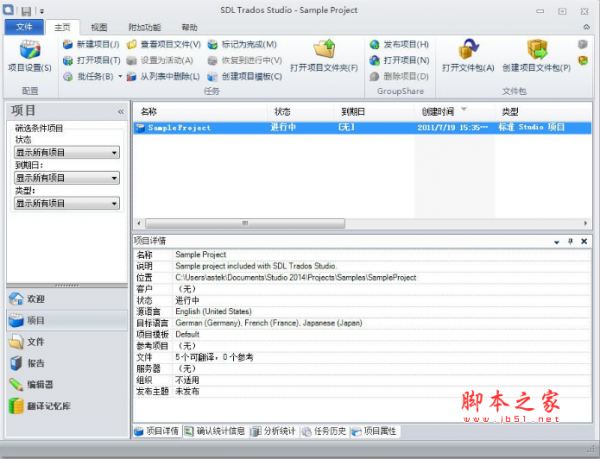
Task: Go to the Projects (项目) view in the sidebar
Action: coord(67,321)
